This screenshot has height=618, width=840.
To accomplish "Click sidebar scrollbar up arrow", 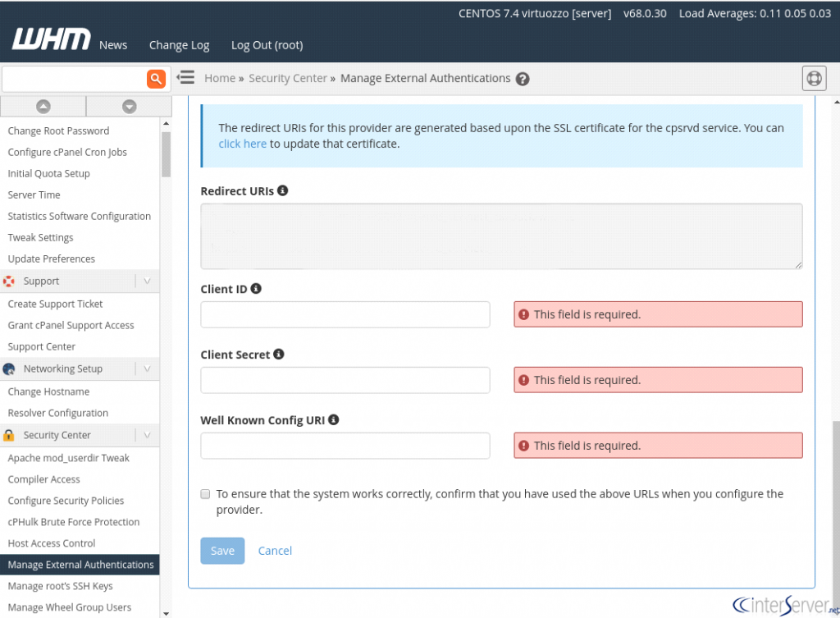I will click(166, 123).
